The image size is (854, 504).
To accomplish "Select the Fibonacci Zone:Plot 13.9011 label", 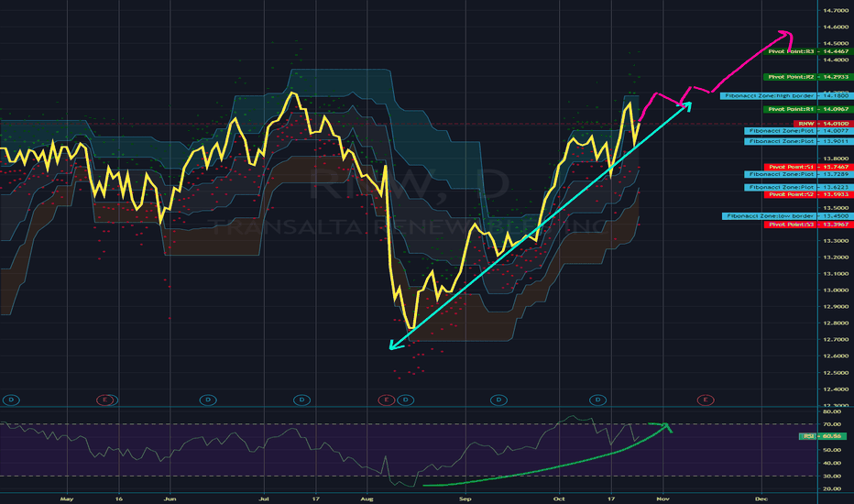I will coord(798,141).
